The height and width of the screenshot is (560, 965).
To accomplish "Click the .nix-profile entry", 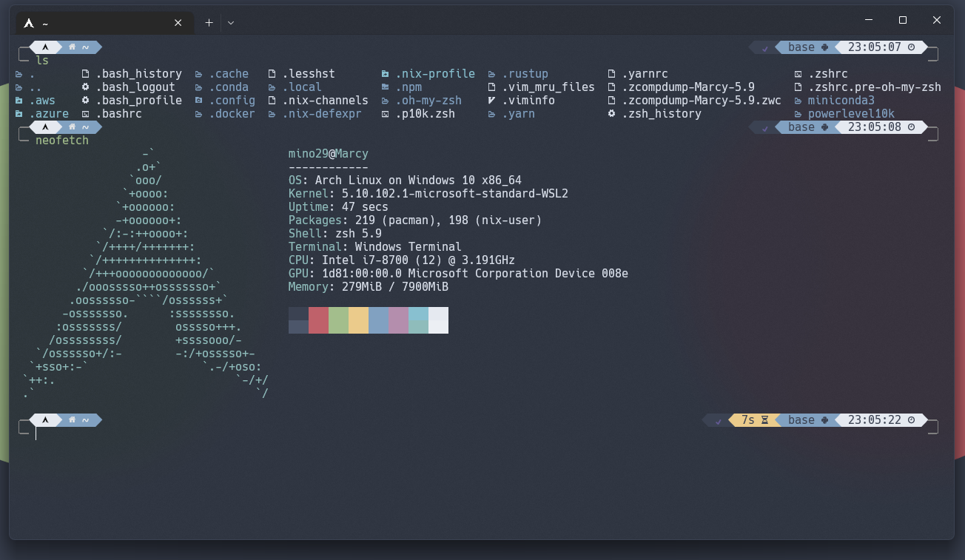I will (435, 74).
